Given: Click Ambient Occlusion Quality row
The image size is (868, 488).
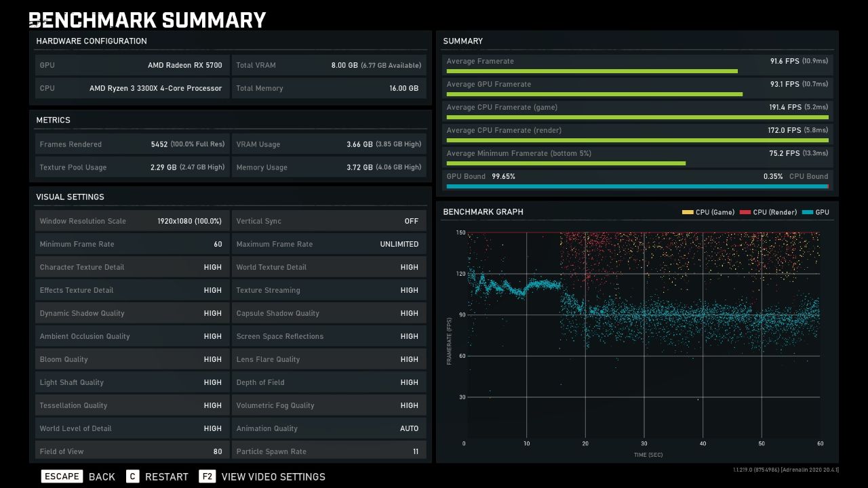Looking at the screenshot, I should (x=132, y=337).
